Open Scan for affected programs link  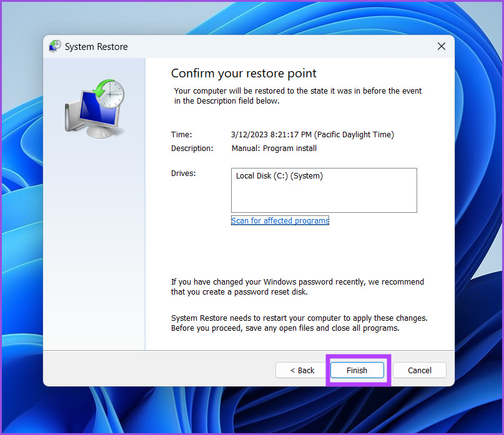(x=280, y=220)
